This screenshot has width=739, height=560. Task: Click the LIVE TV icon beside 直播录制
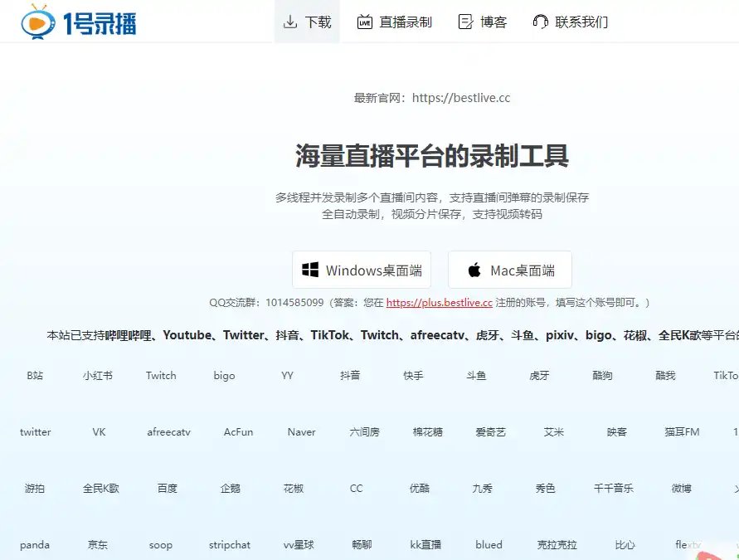pyautogui.click(x=365, y=22)
